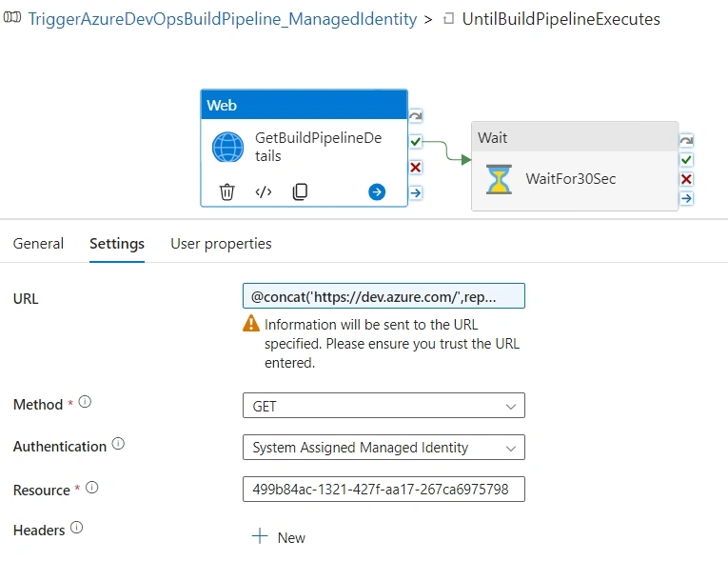Select Wait activity's skipped output connector
Screen dimensions: 728x561
[x=686, y=140]
